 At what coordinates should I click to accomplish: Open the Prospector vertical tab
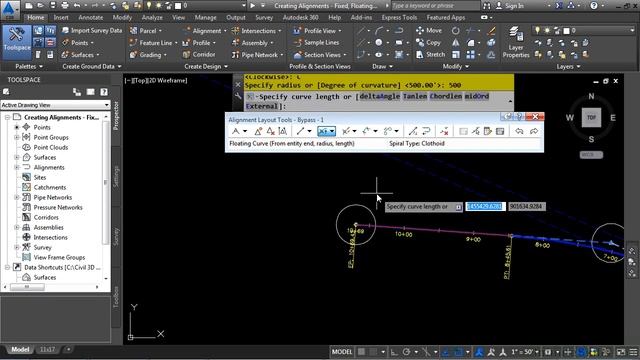coord(116,116)
